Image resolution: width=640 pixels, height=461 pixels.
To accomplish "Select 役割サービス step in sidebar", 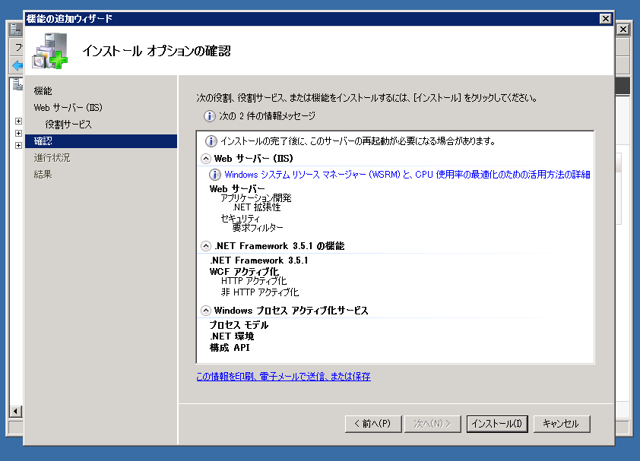I will coord(68,125).
